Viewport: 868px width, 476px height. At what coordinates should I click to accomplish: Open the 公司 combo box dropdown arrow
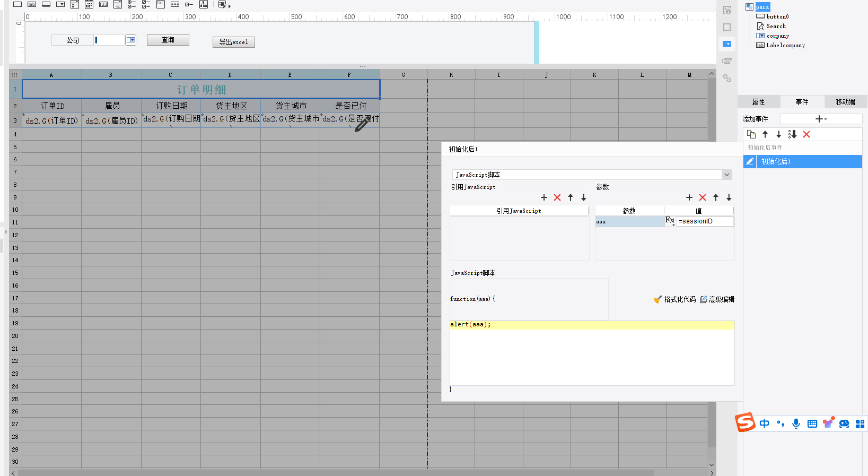[x=131, y=40]
